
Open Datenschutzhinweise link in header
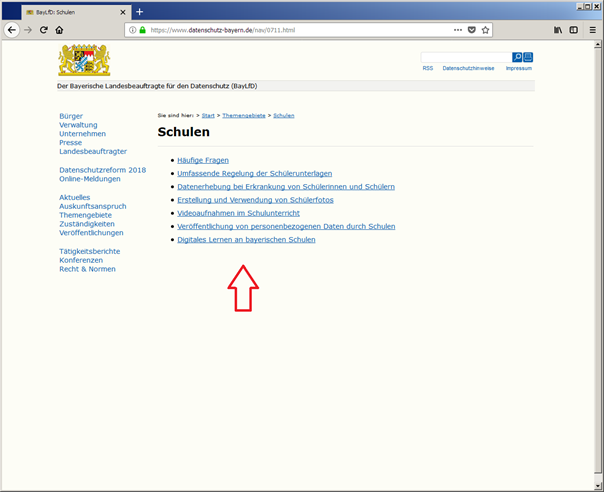coord(468,68)
